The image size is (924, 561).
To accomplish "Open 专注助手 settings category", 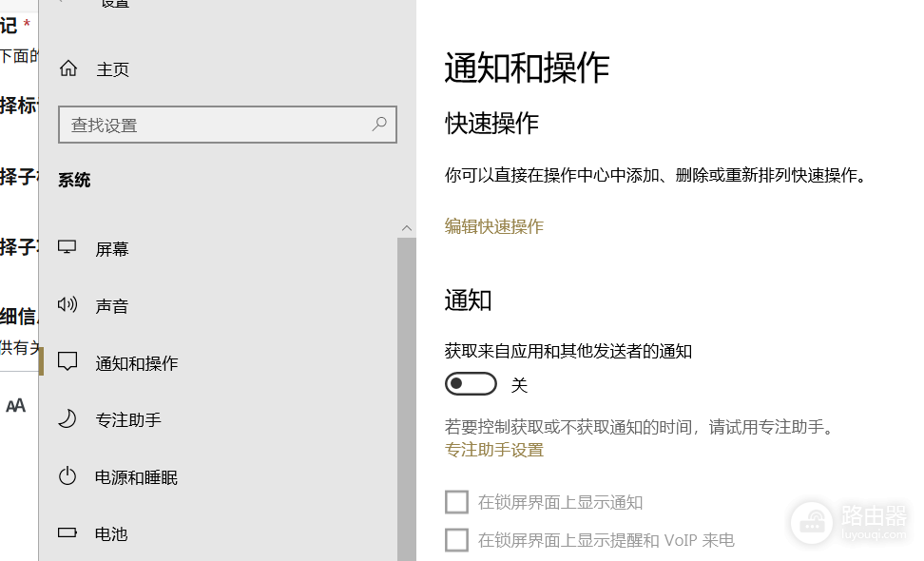I will point(128,419).
